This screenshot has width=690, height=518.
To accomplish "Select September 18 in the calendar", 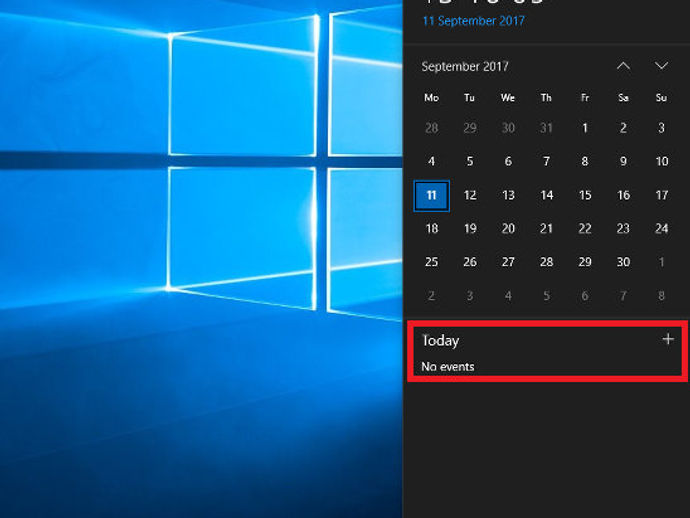I will pos(432,228).
